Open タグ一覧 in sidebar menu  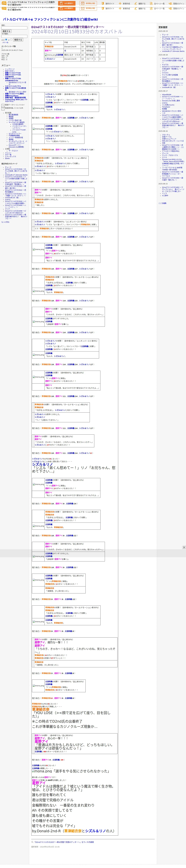pyautogui.click(x=8, y=155)
